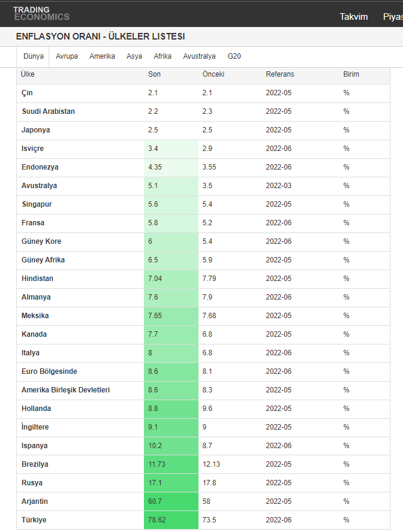Open the Euro Bölgesinde link
403x532 pixels.
pos(49,371)
